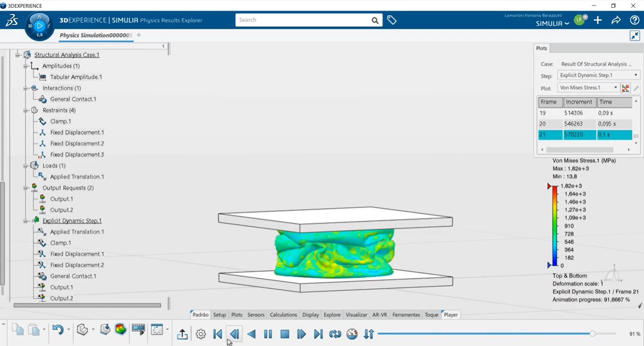This screenshot has height=346, width=644.
Task: Click the colored contour plot cube icon
Action: point(120,330)
